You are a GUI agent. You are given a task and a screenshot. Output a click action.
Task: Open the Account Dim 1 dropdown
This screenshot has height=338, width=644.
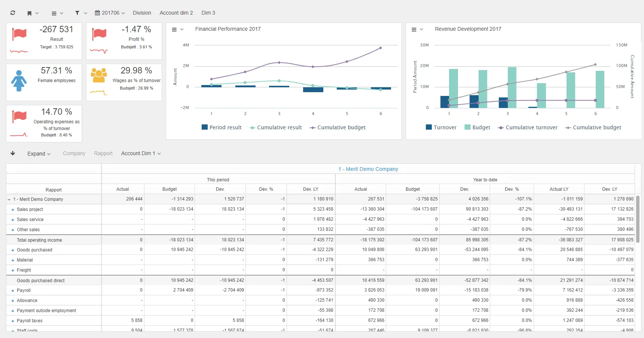[x=140, y=153]
